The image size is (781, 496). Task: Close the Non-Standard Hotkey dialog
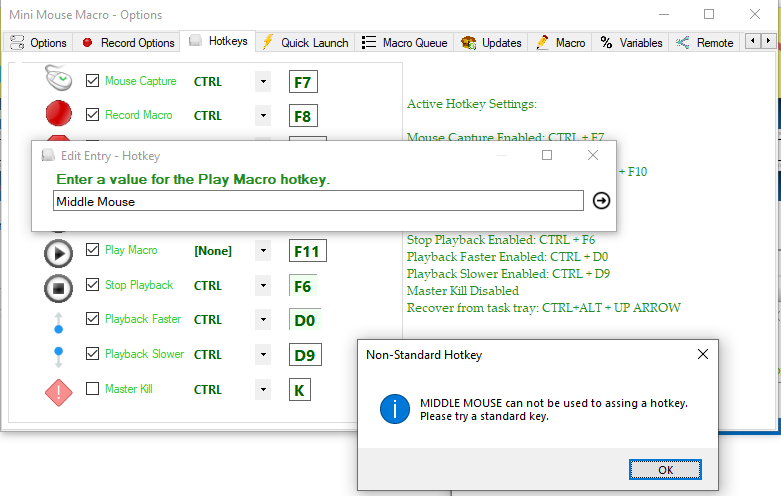pyautogui.click(x=702, y=354)
